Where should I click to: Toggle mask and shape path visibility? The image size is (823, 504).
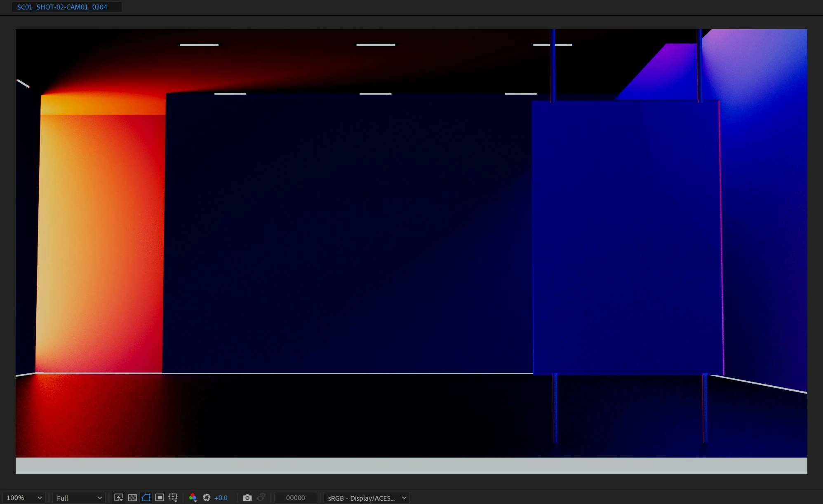click(146, 498)
